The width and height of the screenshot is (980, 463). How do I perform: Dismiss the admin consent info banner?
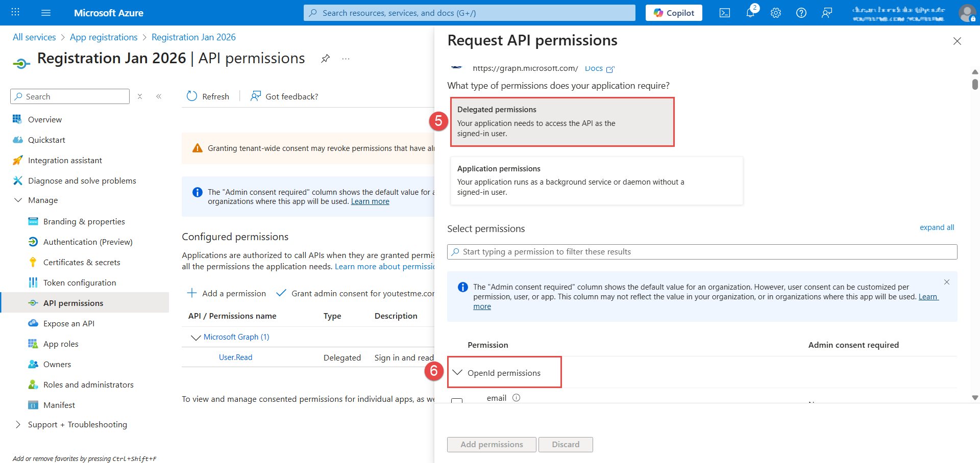point(946,282)
